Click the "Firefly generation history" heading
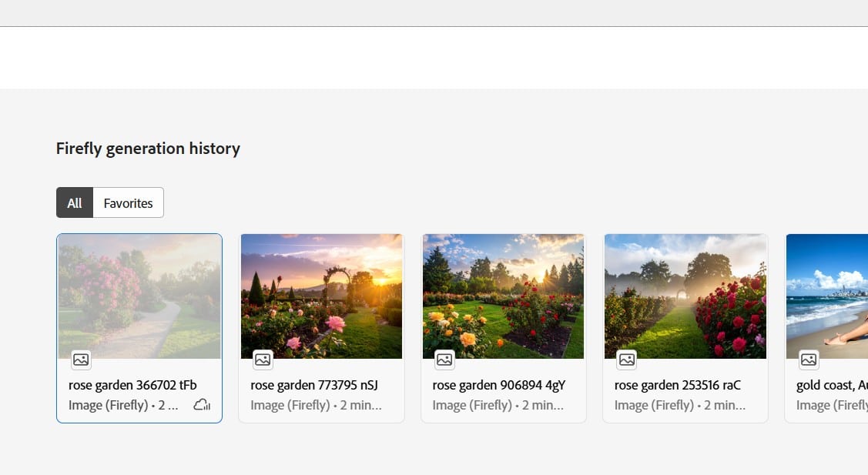The image size is (868, 475). coord(148,149)
